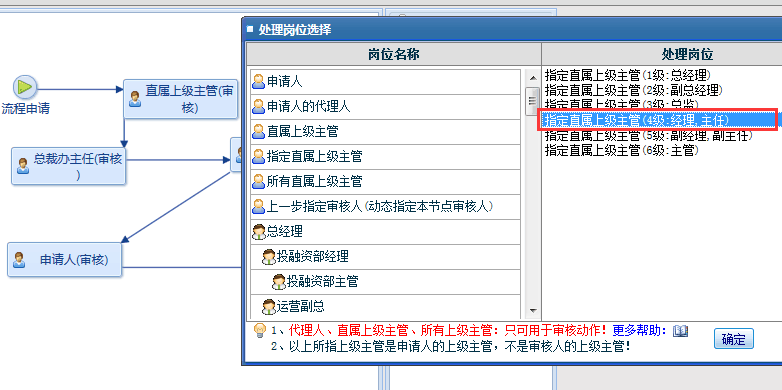
Task: Expand the 总经理 tree node icon
Action: 259,232
